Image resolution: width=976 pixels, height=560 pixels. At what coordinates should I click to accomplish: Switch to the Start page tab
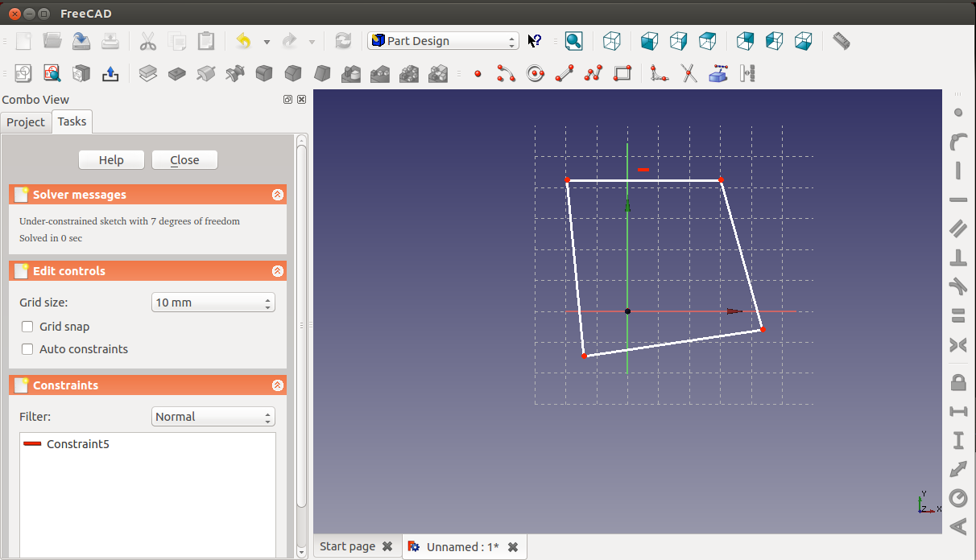[347, 546]
